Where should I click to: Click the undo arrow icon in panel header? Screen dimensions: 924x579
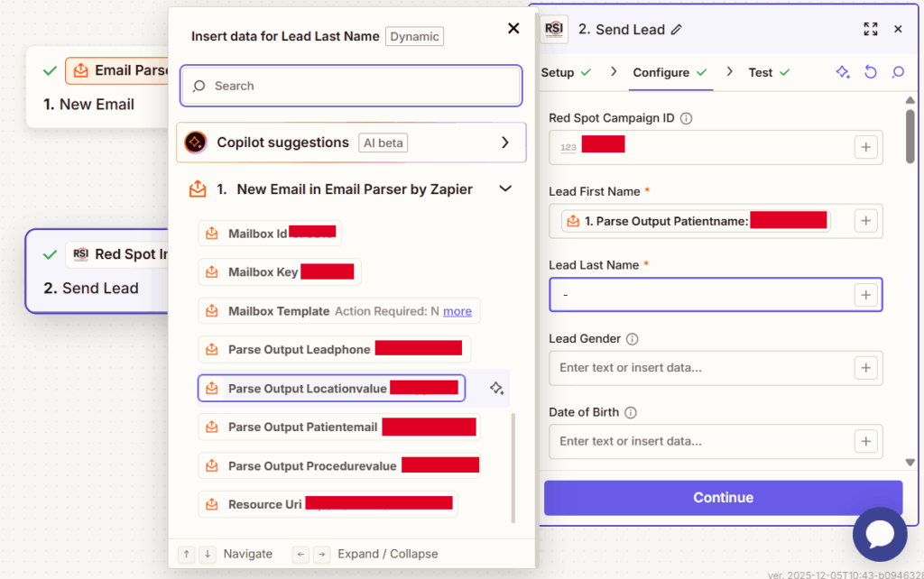click(x=871, y=72)
